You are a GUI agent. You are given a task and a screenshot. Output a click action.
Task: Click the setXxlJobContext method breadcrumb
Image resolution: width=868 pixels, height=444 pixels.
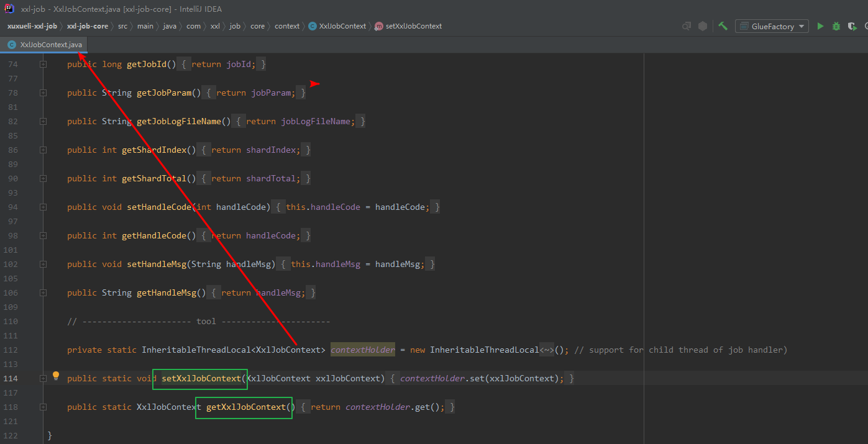pyautogui.click(x=408, y=26)
